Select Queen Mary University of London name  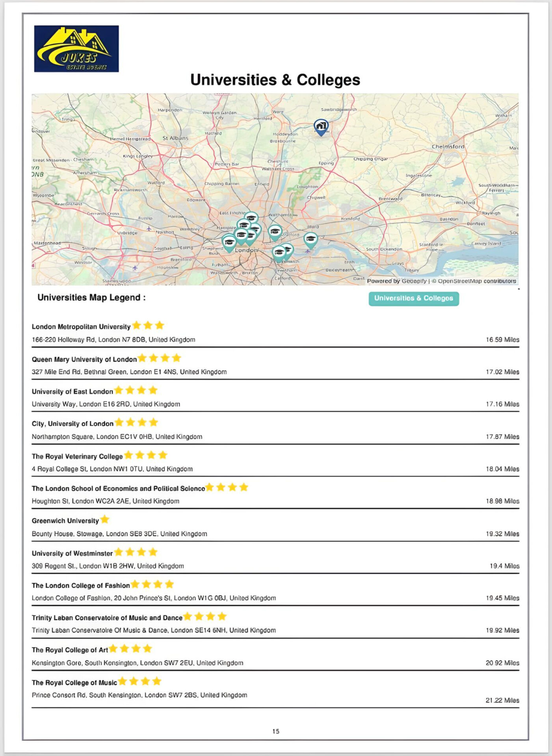point(84,359)
